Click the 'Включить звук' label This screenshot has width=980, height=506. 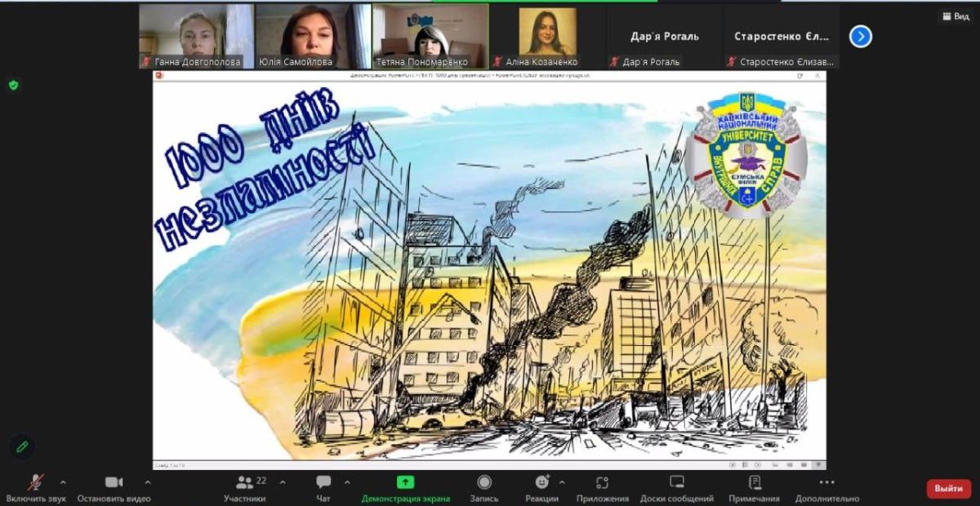(36, 499)
